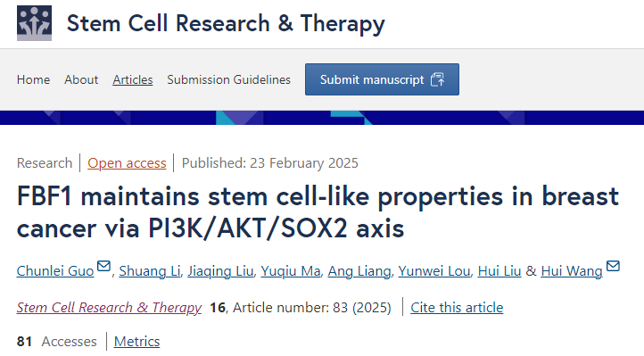Viewport: 644px width, 356px height.
Task: View author Ang Liang details
Action: (359, 271)
